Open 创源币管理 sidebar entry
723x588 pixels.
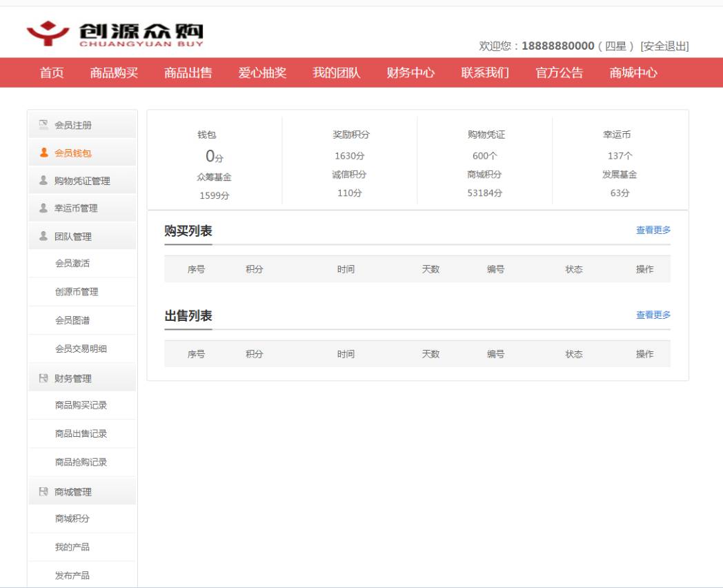coord(77,291)
